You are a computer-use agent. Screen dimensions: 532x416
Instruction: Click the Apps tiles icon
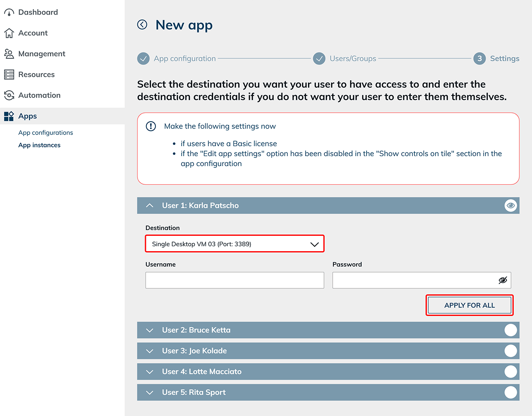pyautogui.click(x=9, y=116)
